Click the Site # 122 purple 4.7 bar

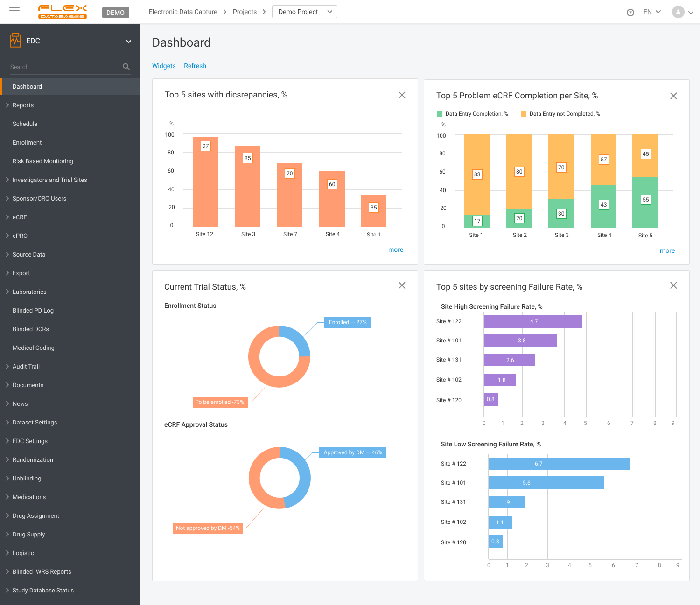coord(533,321)
